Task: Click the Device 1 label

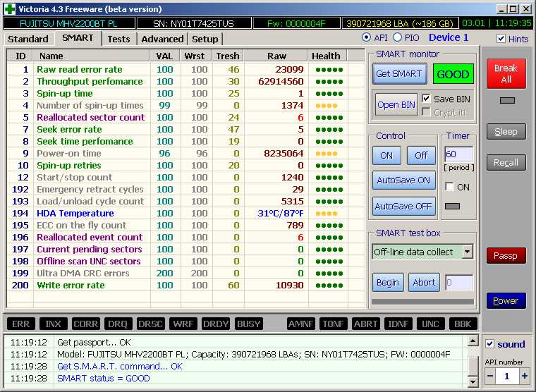Action: point(449,37)
